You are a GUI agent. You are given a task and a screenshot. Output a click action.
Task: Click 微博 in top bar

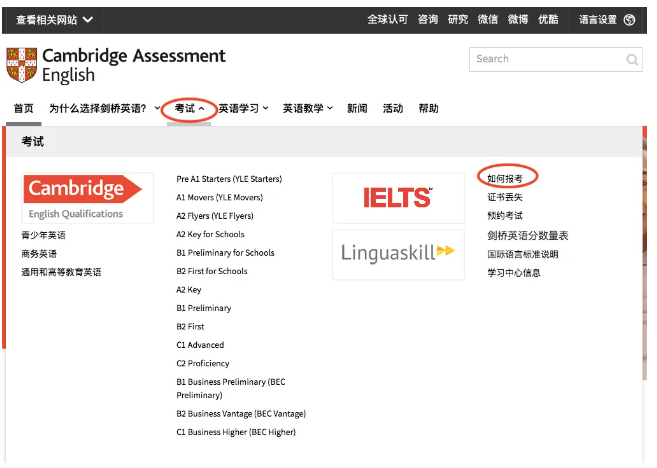coord(518,19)
